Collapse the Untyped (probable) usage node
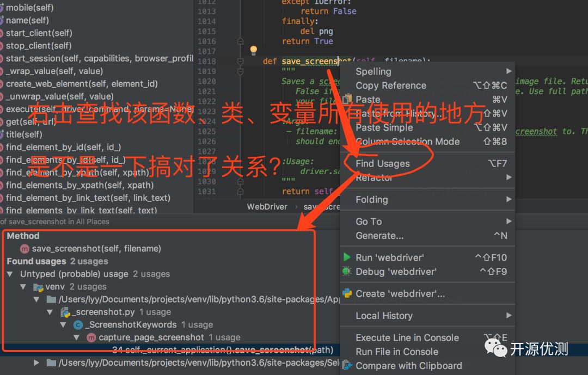The height and width of the screenshot is (375, 588). click(x=10, y=274)
